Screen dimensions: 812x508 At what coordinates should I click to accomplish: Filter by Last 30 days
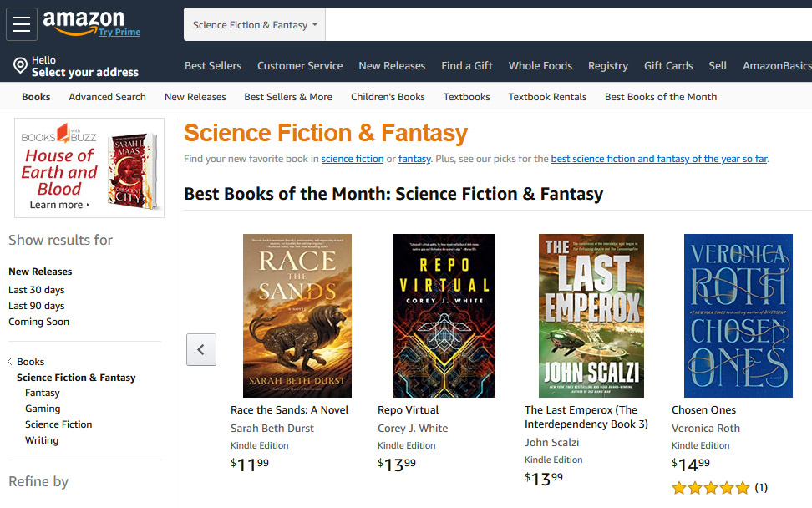[x=37, y=290]
